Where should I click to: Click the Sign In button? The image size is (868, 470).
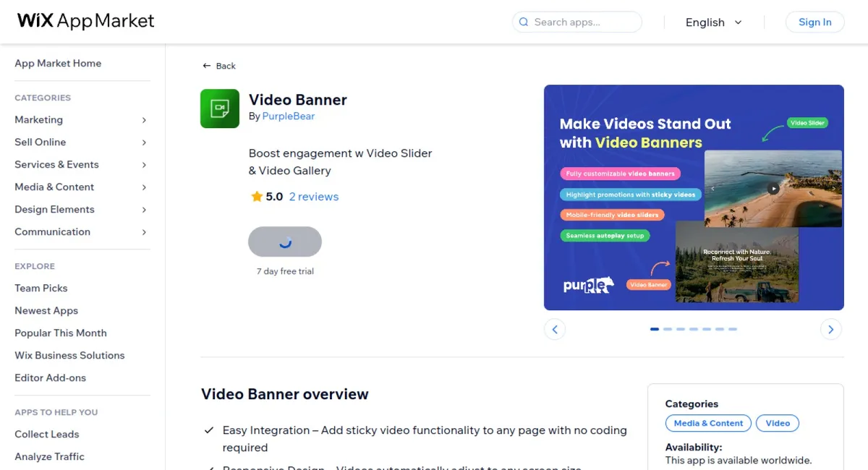click(814, 22)
